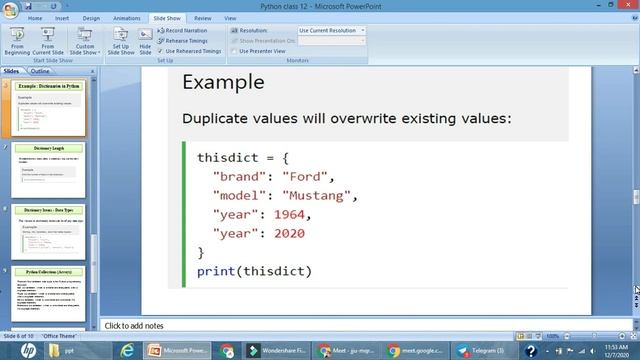Open Custom Slide Show menu
This screenshot has height=360, width=640.
(84, 41)
